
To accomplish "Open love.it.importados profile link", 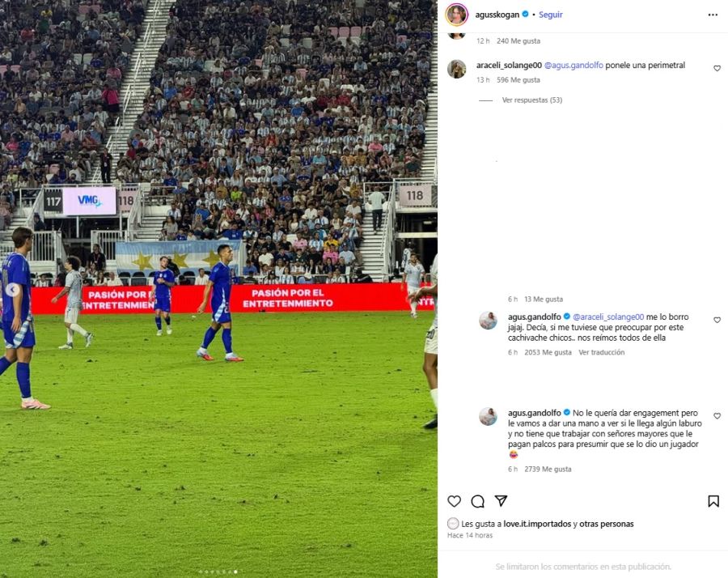I will pyautogui.click(x=537, y=524).
